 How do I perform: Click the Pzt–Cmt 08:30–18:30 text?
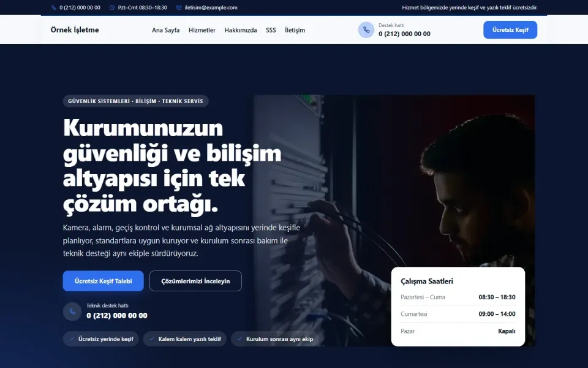tap(143, 7)
